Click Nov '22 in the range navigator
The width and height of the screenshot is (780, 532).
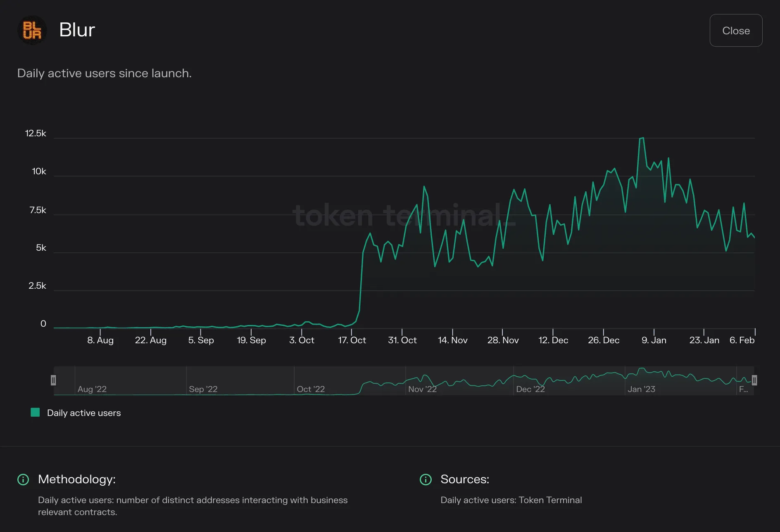tap(422, 389)
